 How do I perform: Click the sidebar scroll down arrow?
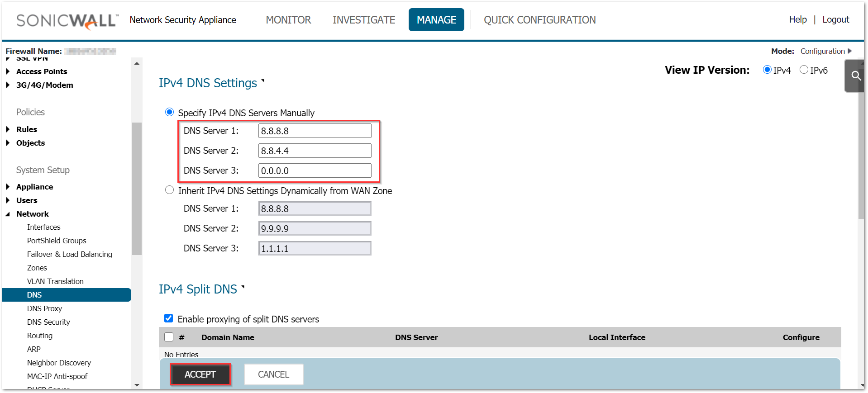(x=137, y=385)
